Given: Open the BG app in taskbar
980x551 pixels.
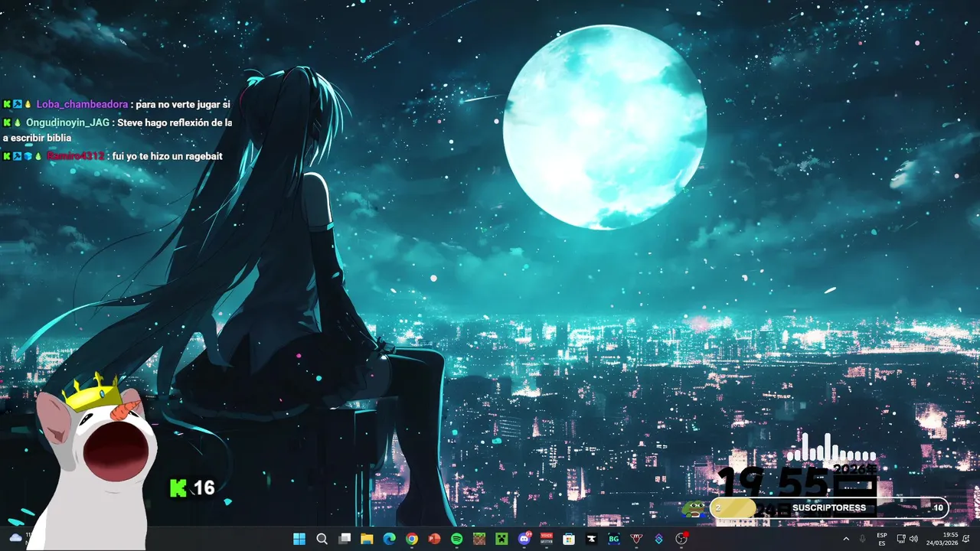Looking at the screenshot, I should (x=613, y=539).
